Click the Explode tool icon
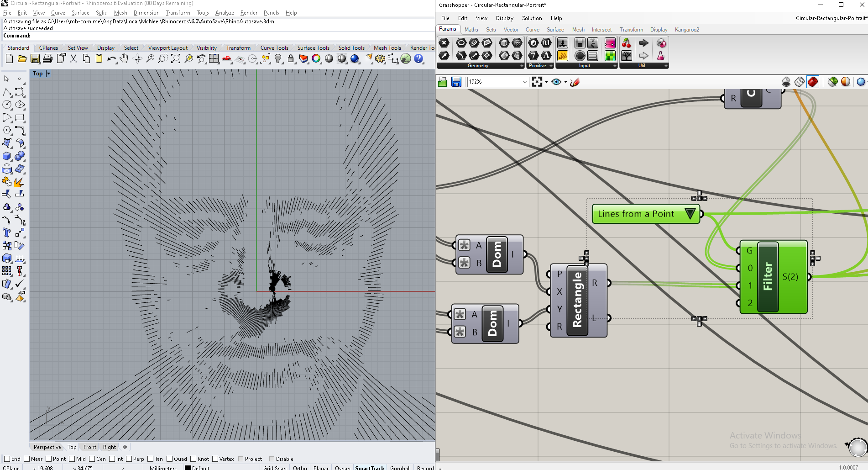This screenshot has width=868, height=470. pyautogui.click(x=19, y=182)
